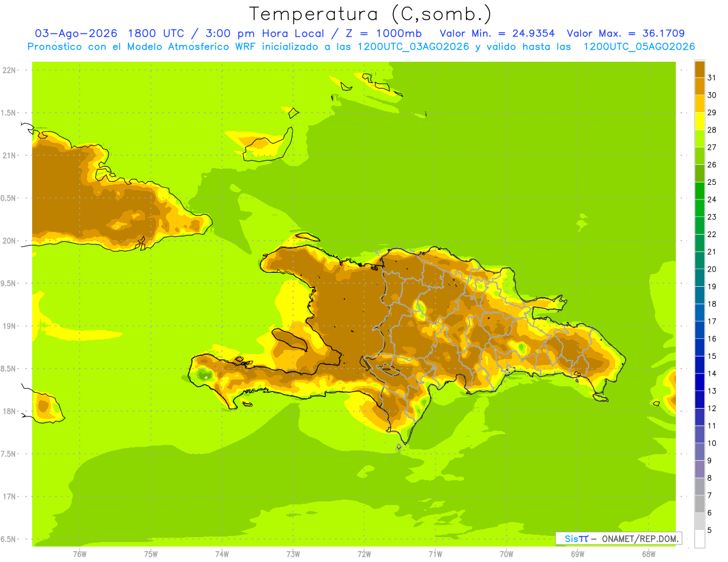Click 'Valor Max. = 36.1709' value

point(625,33)
